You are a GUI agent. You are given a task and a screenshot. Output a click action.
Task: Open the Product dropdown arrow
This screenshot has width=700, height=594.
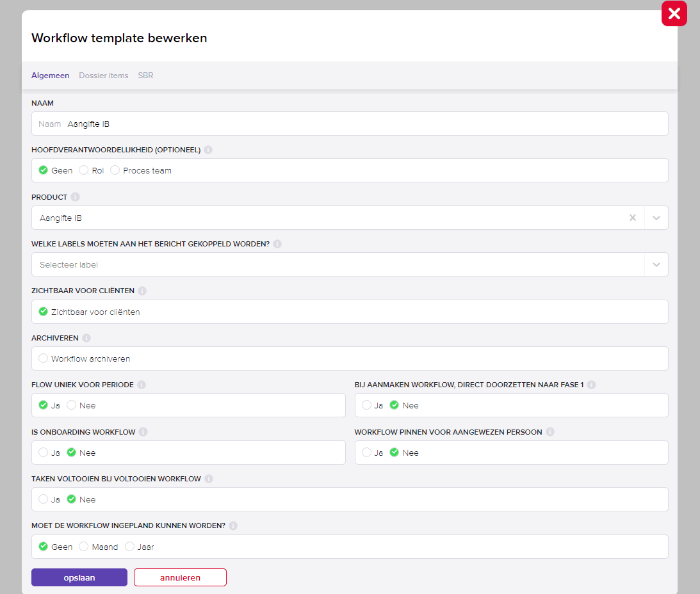(x=656, y=218)
